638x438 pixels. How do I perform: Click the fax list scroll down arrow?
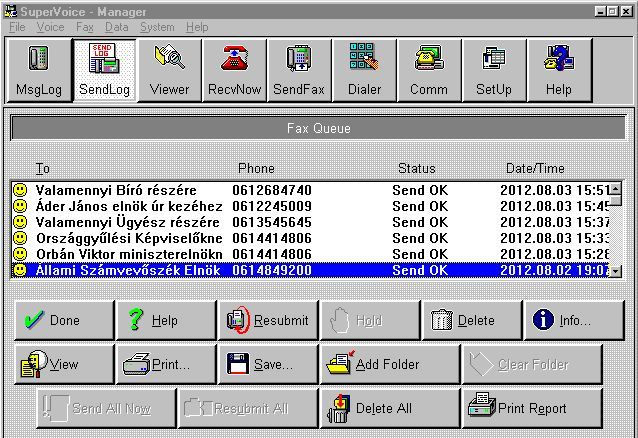click(x=616, y=272)
